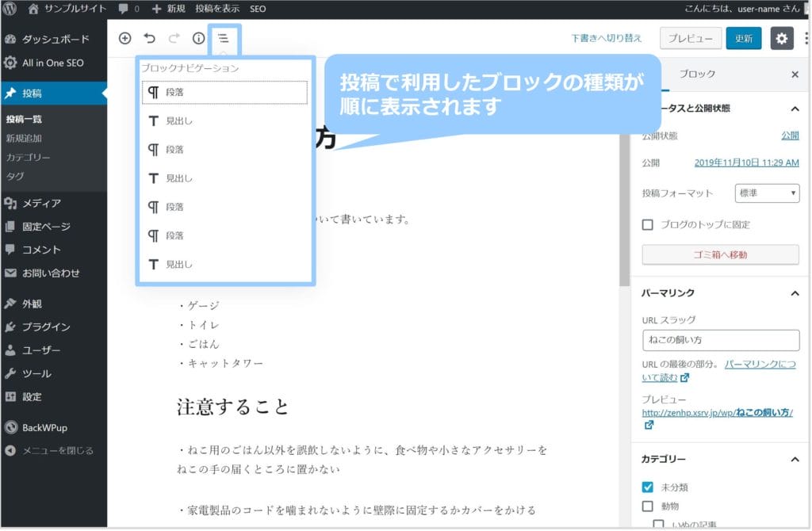Open ツール in sidebar

[x=54, y=373]
